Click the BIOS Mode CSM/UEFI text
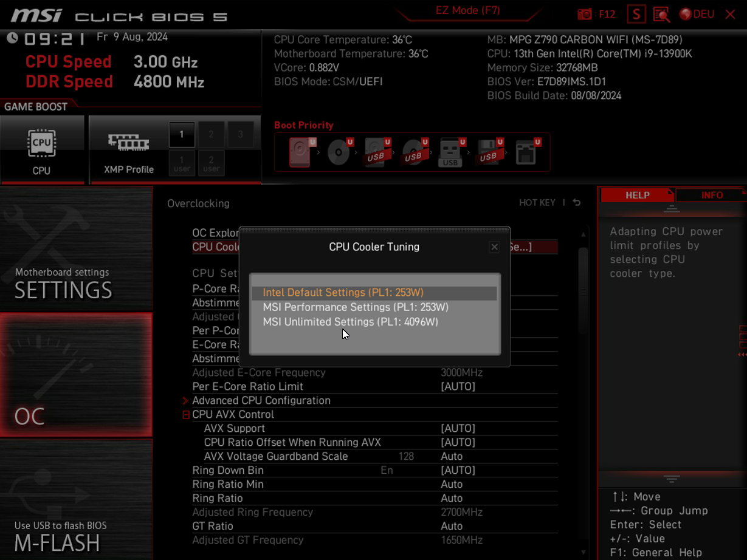Screen dimensions: 747x560 tap(328, 81)
